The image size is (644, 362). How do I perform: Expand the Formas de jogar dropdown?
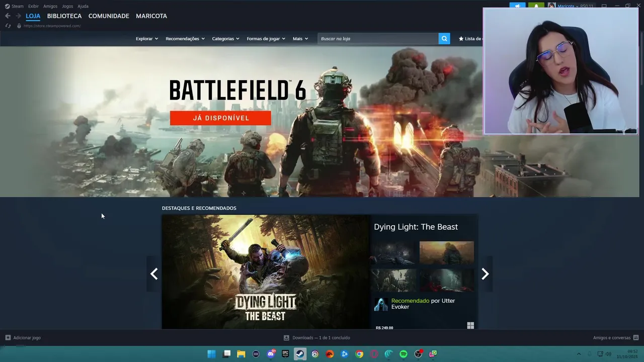[266, 39]
